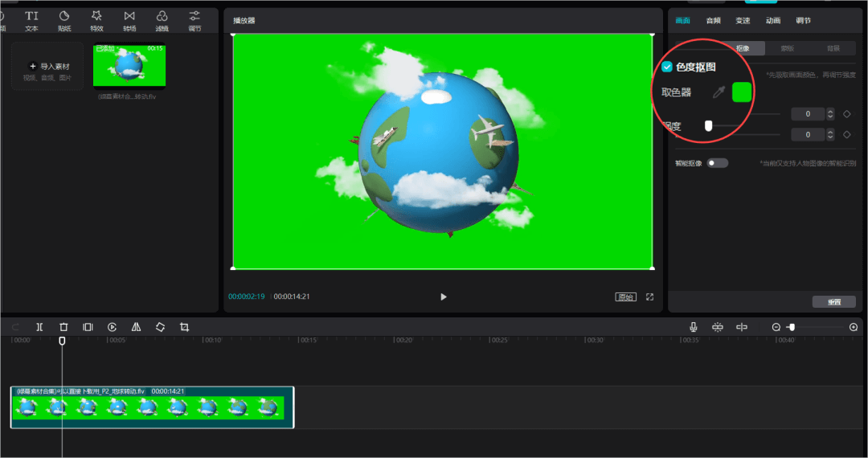Screen dimensions: 868x458
Task: Click the 原始 original ratio button
Action: [625, 297]
